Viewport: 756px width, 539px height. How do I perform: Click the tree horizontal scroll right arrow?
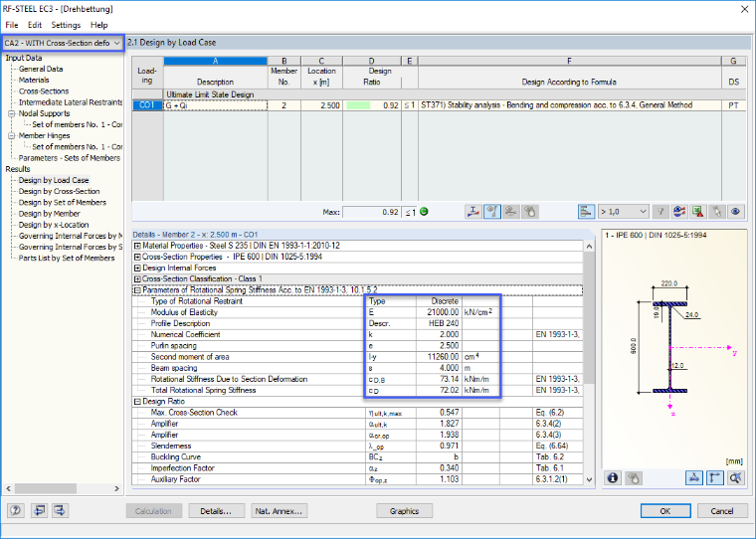(x=116, y=488)
